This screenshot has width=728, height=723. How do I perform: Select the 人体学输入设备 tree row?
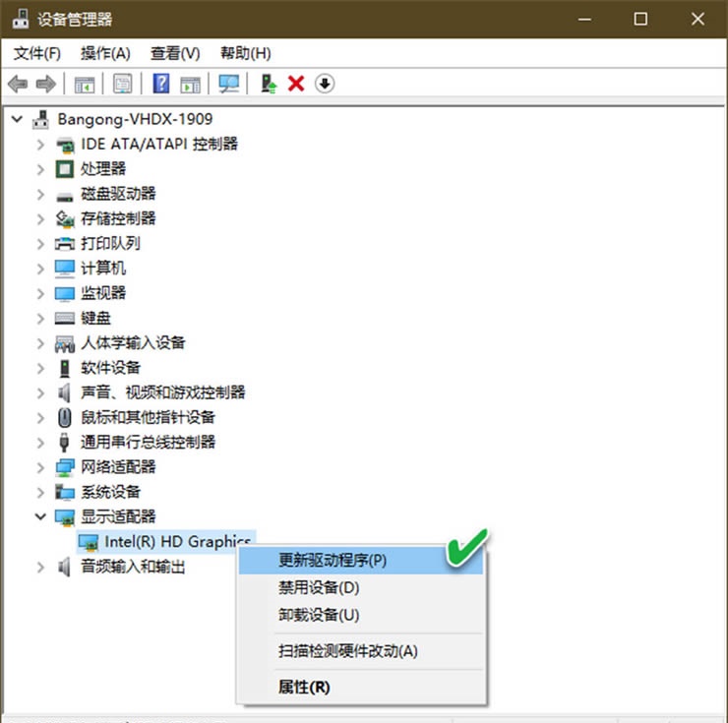click(133, 343)
